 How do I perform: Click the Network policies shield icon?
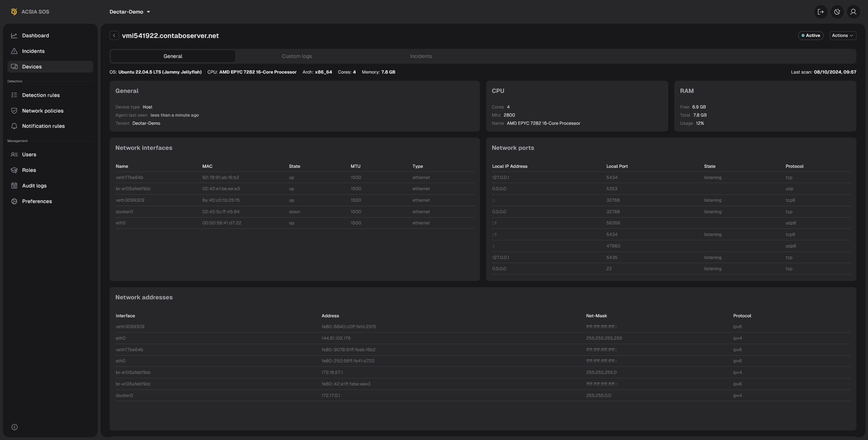(14, 111)
